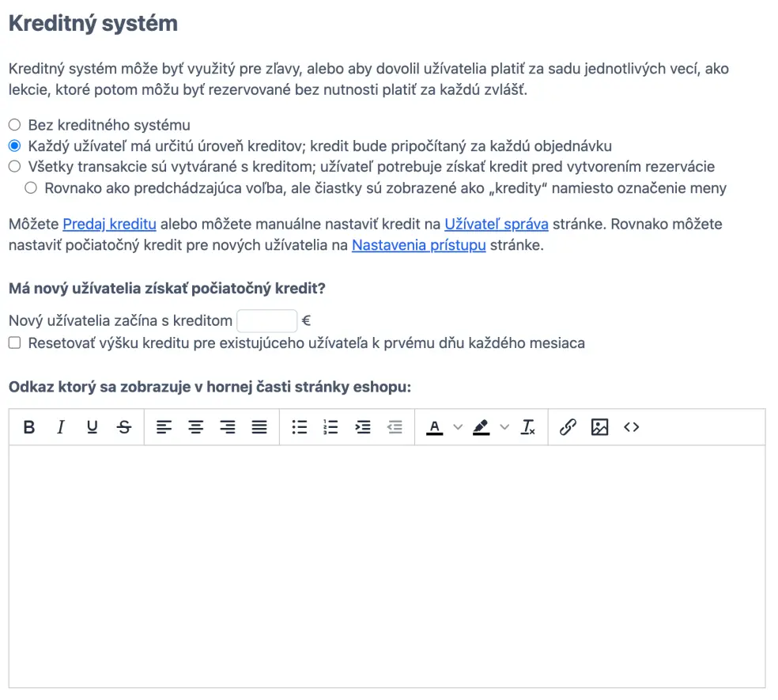
Task: Open the 'Predaj kreditu' link
Action: click(x=109, y=224)
